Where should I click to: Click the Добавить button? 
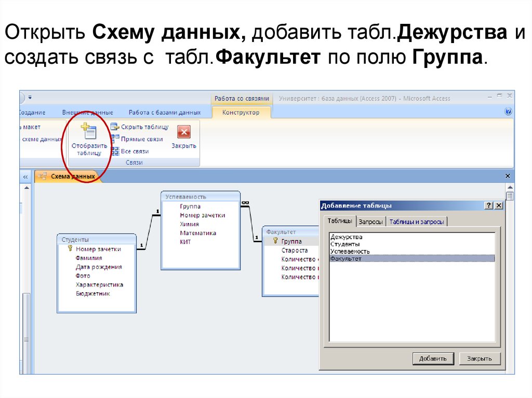433,359
